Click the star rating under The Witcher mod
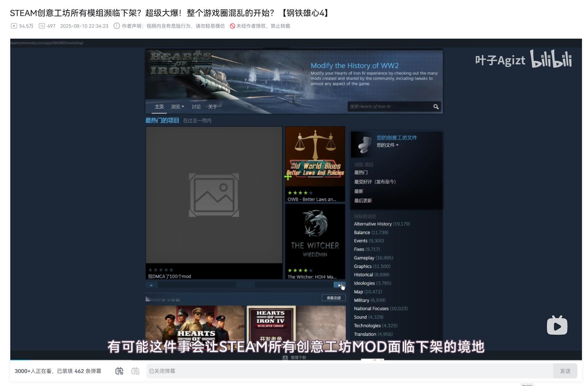 click(300, 270)
